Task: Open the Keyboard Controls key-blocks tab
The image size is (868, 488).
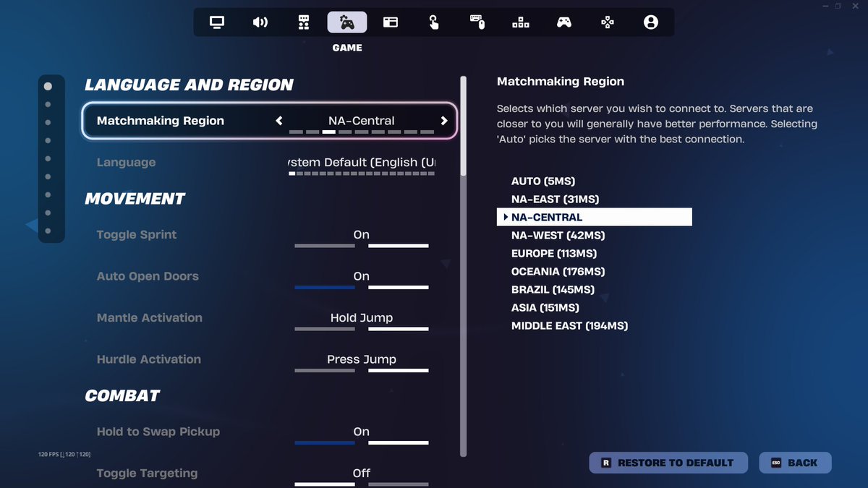Action: [521, 22]
